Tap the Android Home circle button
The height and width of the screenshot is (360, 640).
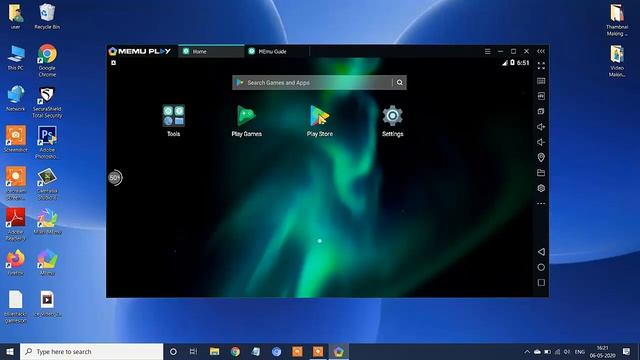point(541,267)
